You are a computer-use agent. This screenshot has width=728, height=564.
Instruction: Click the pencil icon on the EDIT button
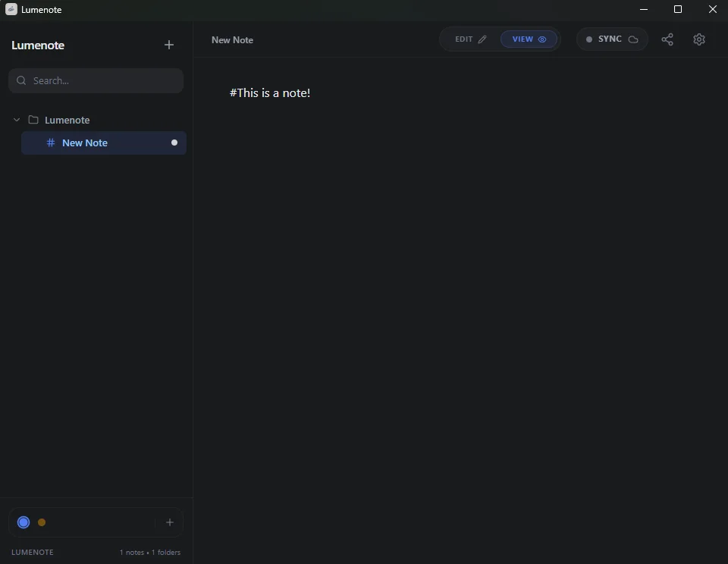(x=481, y=39)
